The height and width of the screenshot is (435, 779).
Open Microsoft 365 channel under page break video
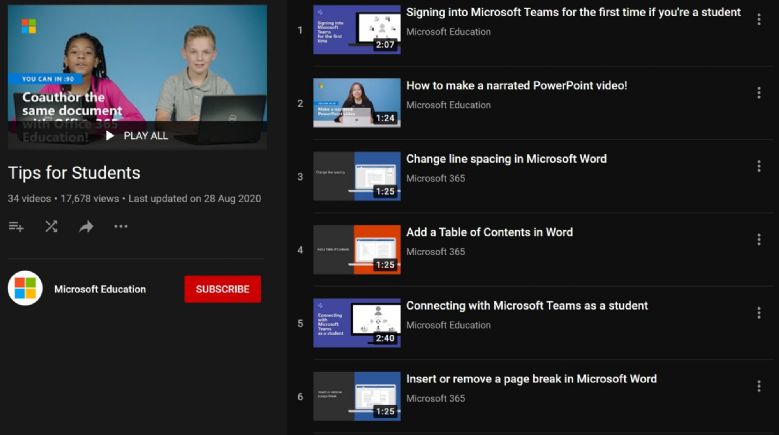(x=436, y=398)
